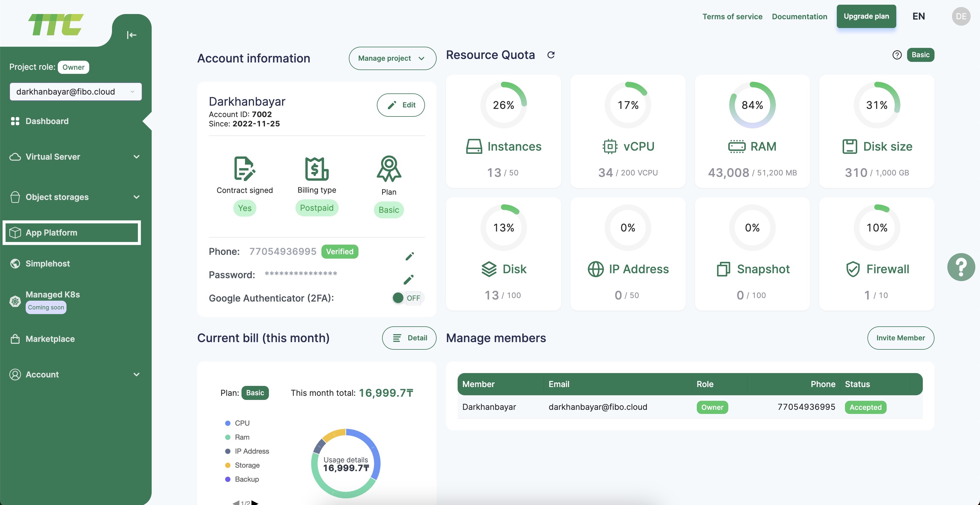Switch language via EN selector

918,16
